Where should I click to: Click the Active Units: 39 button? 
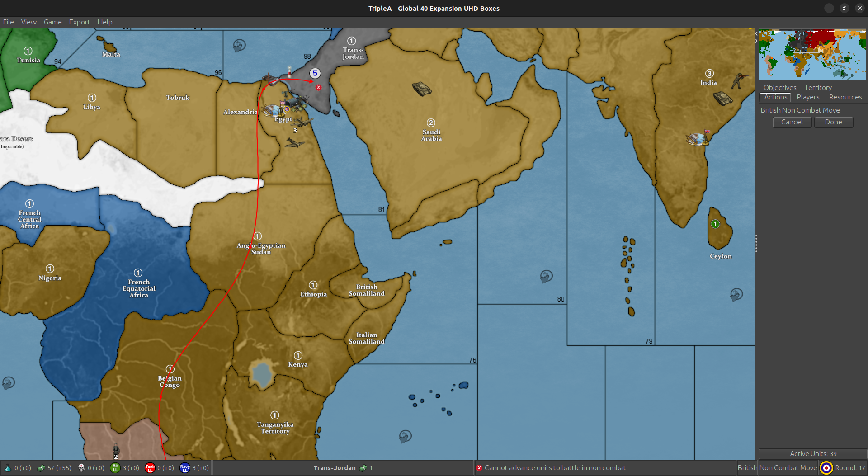pyautogui.click(x=813, y=454)
